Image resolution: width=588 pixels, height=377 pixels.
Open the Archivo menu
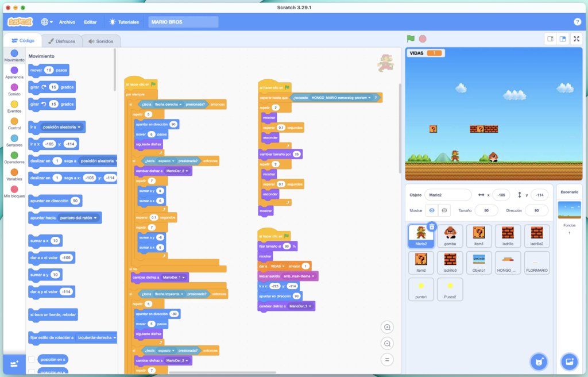68,21
